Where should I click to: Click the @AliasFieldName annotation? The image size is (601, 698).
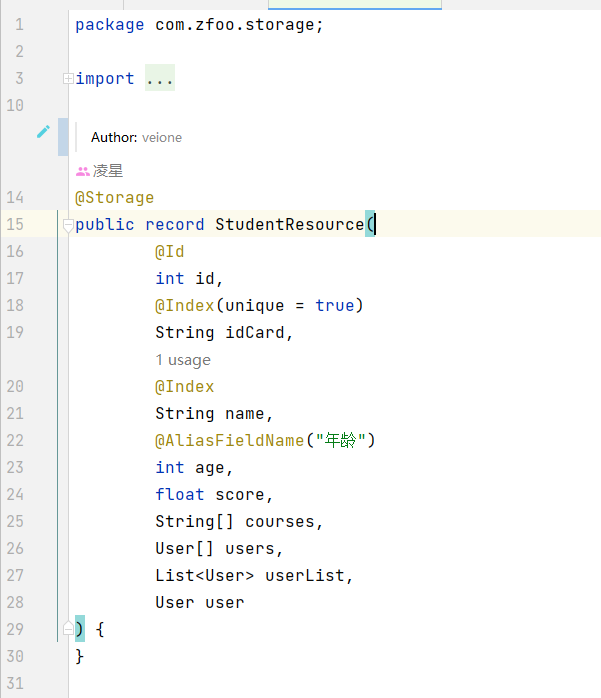click(x=229, y=441)
